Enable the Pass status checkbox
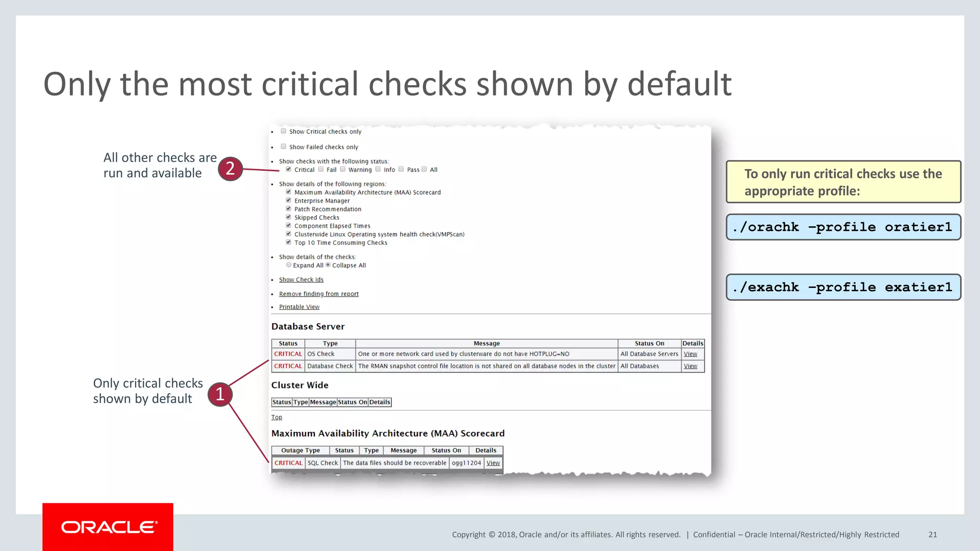 [401, 169]
